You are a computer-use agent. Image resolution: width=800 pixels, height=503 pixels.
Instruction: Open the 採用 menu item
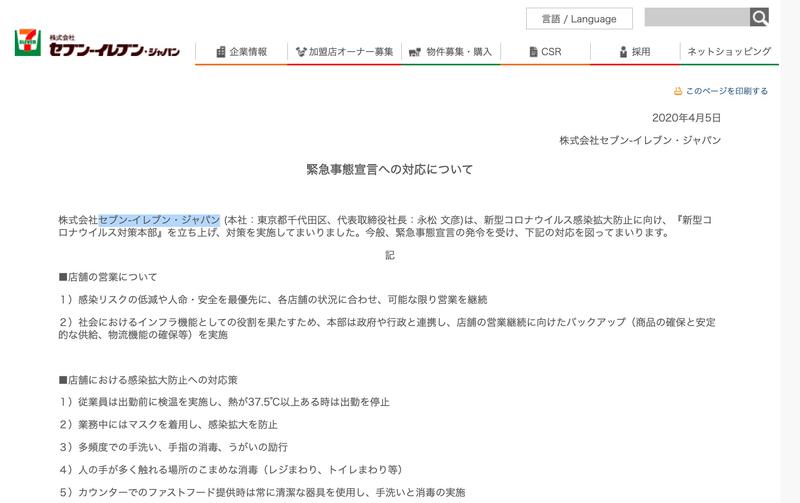pyautogui.click(x=635, y=52)
